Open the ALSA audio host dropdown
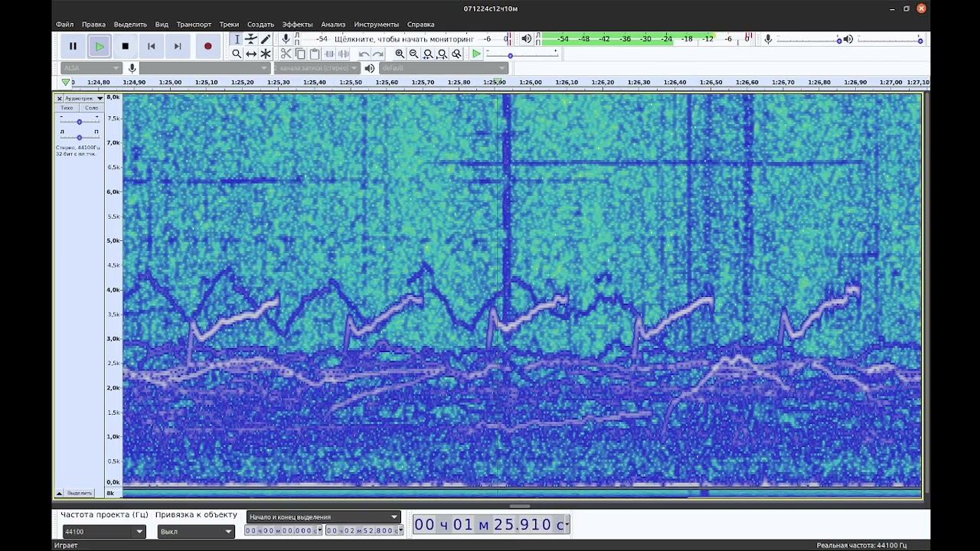980x551 pixels. (x=91, y=68)
